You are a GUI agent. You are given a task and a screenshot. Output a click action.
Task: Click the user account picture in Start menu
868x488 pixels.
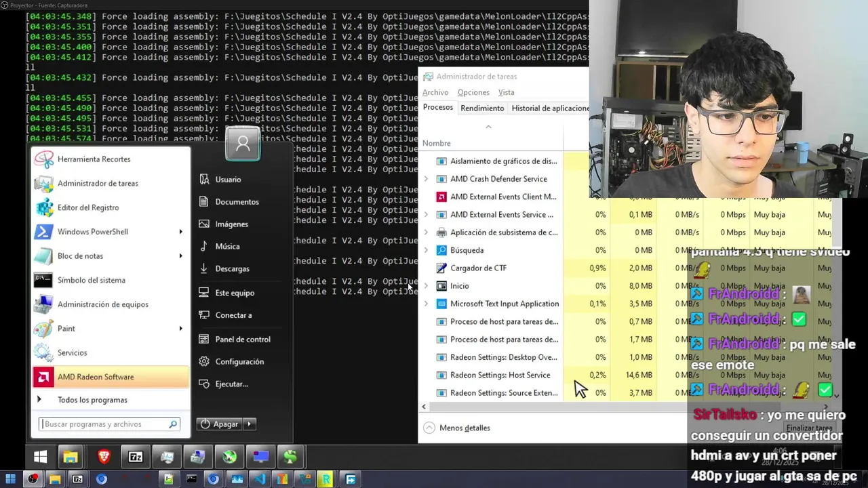[243, 144]
